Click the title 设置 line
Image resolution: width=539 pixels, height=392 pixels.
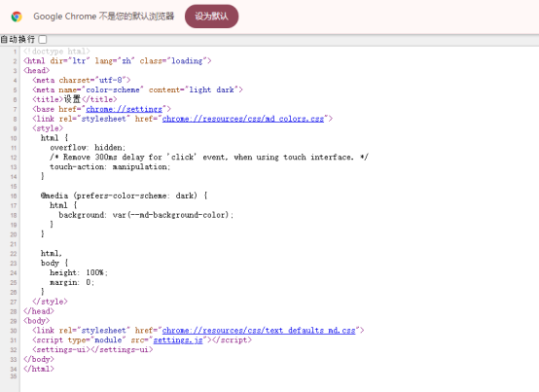pos(75,99)
